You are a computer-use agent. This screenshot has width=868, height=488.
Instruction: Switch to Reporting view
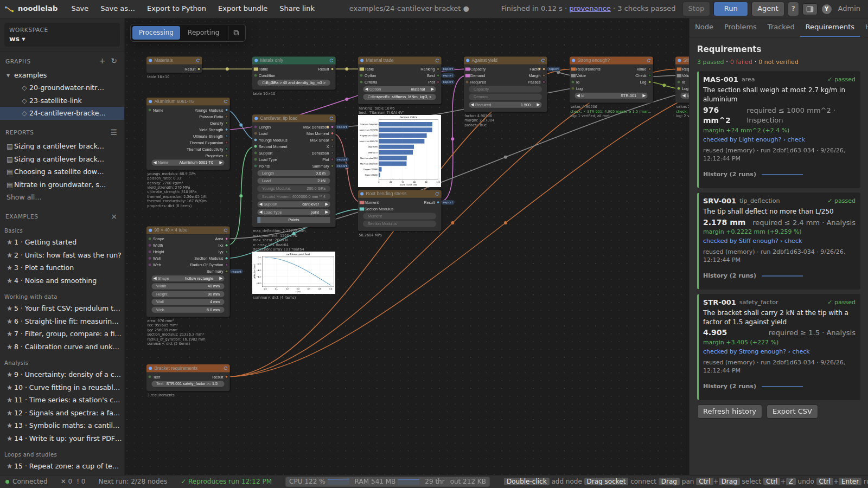tap(203, 33)
